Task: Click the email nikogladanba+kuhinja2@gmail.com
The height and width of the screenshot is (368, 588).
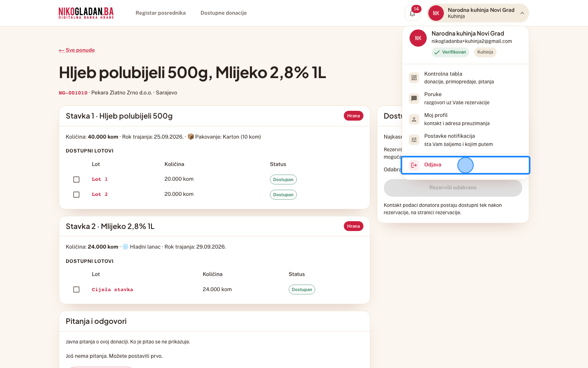Action: coord(472,41)
